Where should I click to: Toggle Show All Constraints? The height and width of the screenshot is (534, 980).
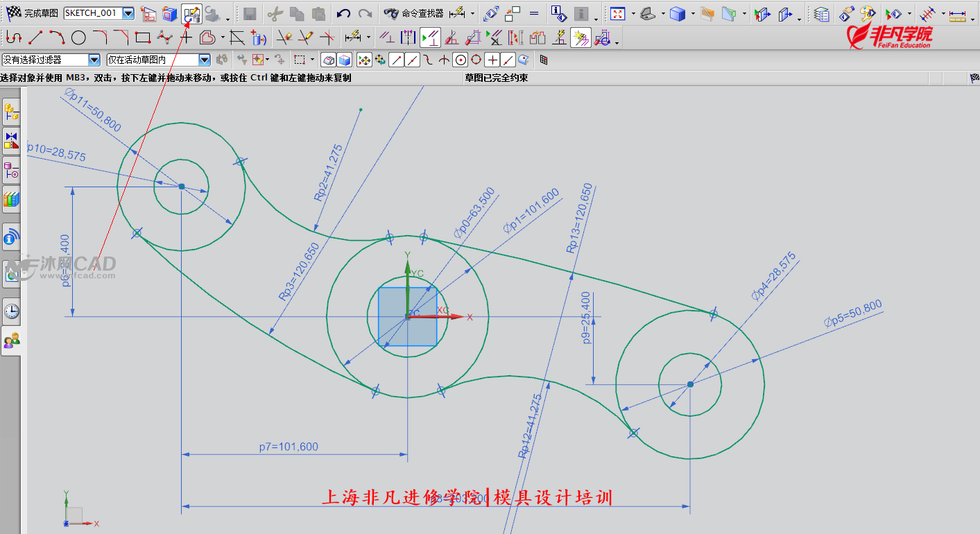[x=431, y=37]
